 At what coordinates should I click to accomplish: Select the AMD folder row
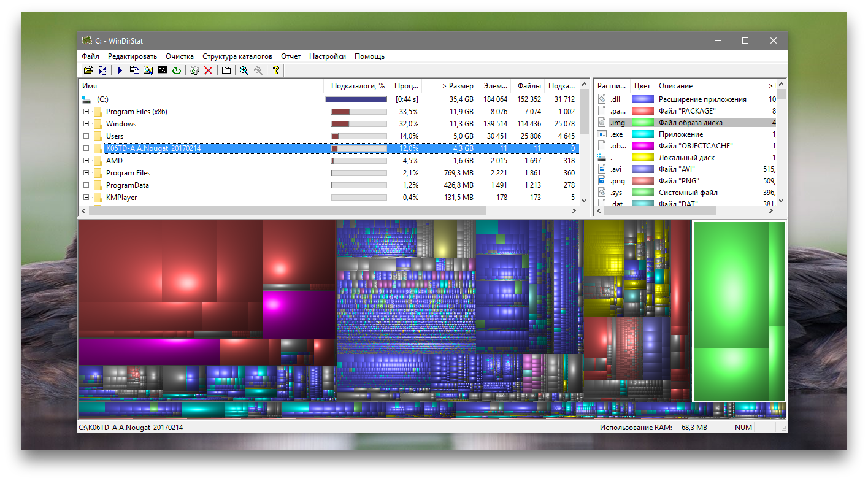click(329, 161)
